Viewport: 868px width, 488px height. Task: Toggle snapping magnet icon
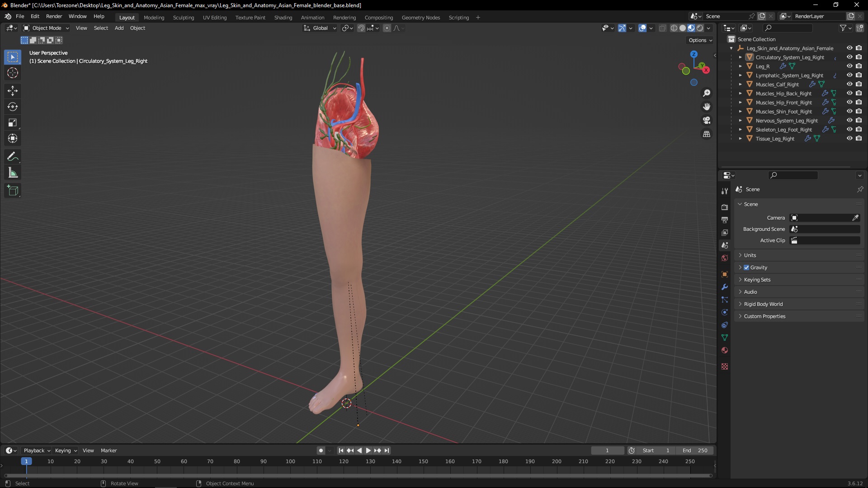(361, 28)
